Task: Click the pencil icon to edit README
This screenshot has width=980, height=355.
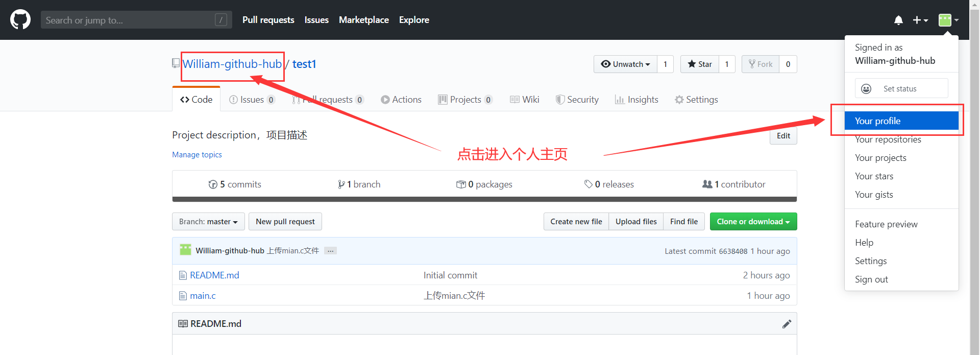Action: (787, 324)
